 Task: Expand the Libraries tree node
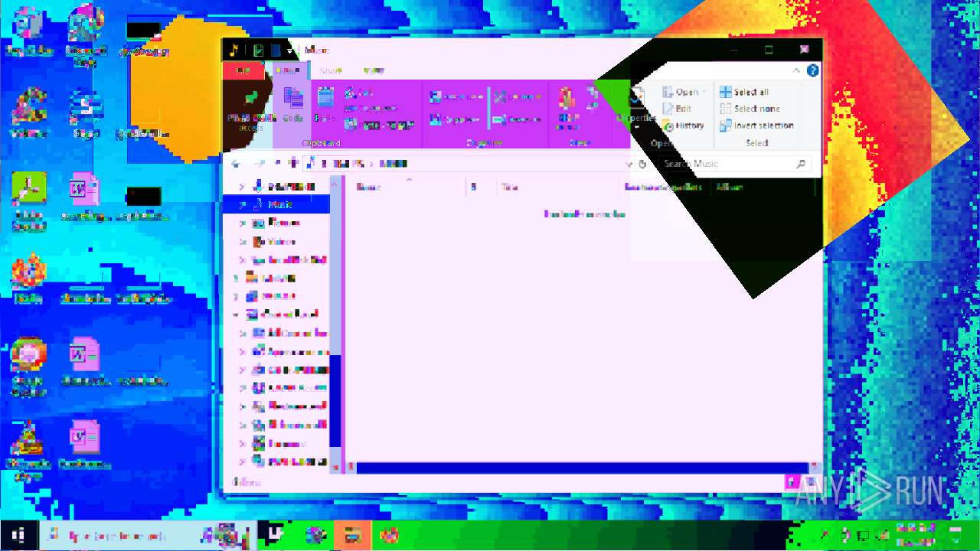click(235, 278)
